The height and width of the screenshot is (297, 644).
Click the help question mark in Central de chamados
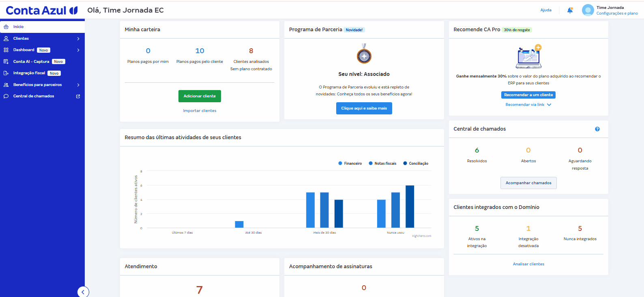pyautogui.click(x=597, y=129)
